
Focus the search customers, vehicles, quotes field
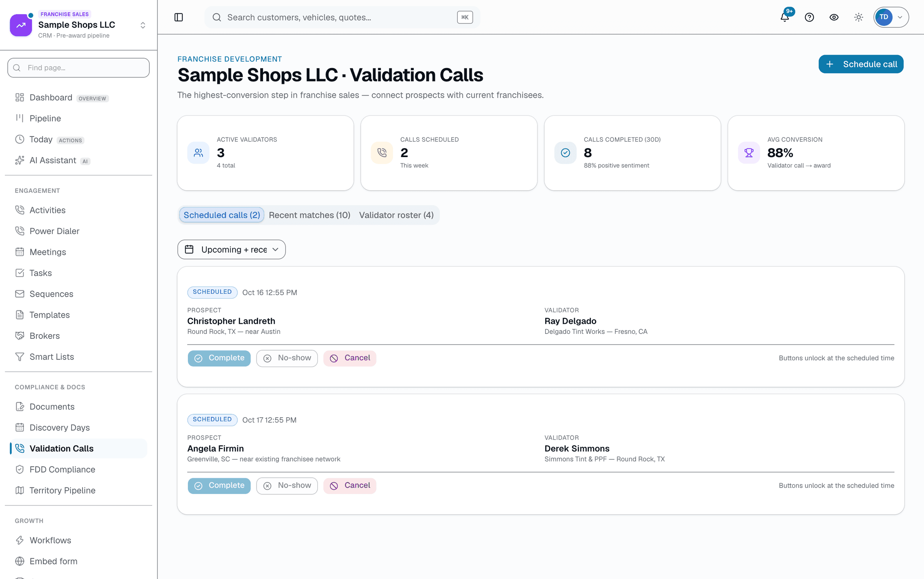pyautogui.click(x=342, y=17)
